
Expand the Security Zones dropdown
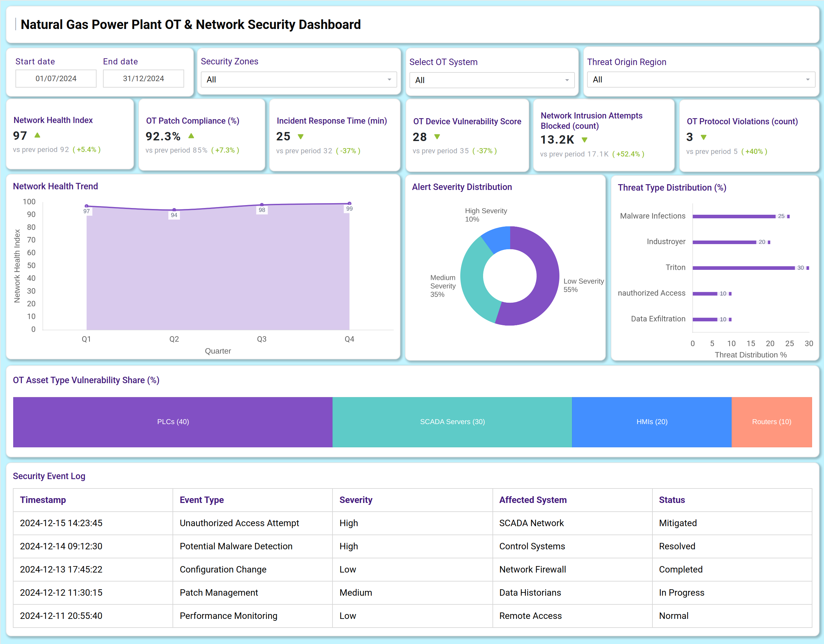click(x=298, y=80)
